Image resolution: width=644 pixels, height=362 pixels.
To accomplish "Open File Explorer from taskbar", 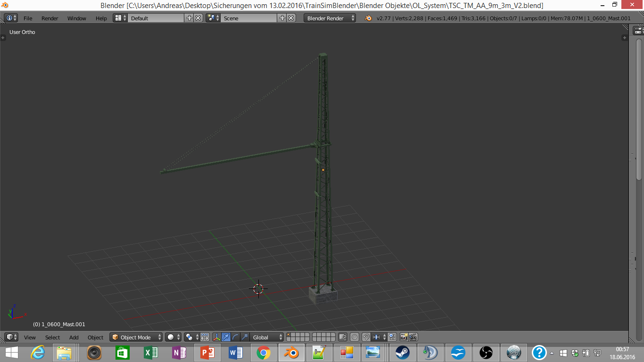I will pos(65,353).
